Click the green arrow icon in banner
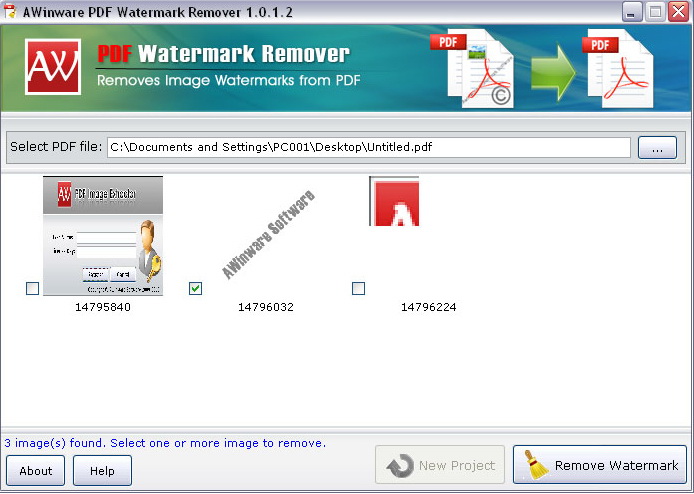The image size is (694, 494). click(553, 73)
